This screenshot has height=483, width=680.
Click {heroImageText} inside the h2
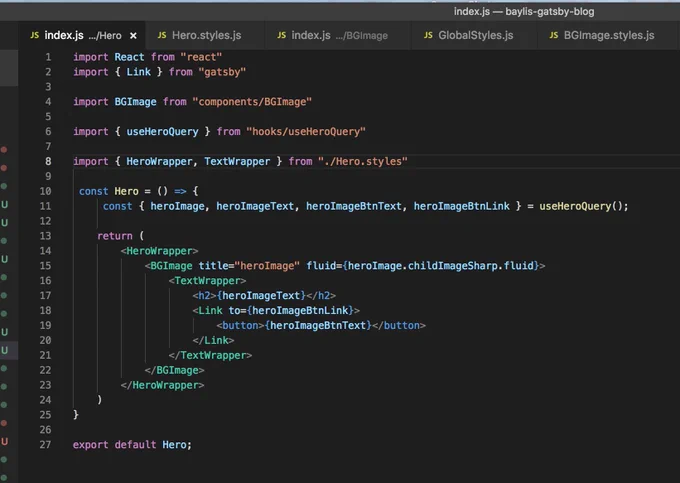point(261,296)
